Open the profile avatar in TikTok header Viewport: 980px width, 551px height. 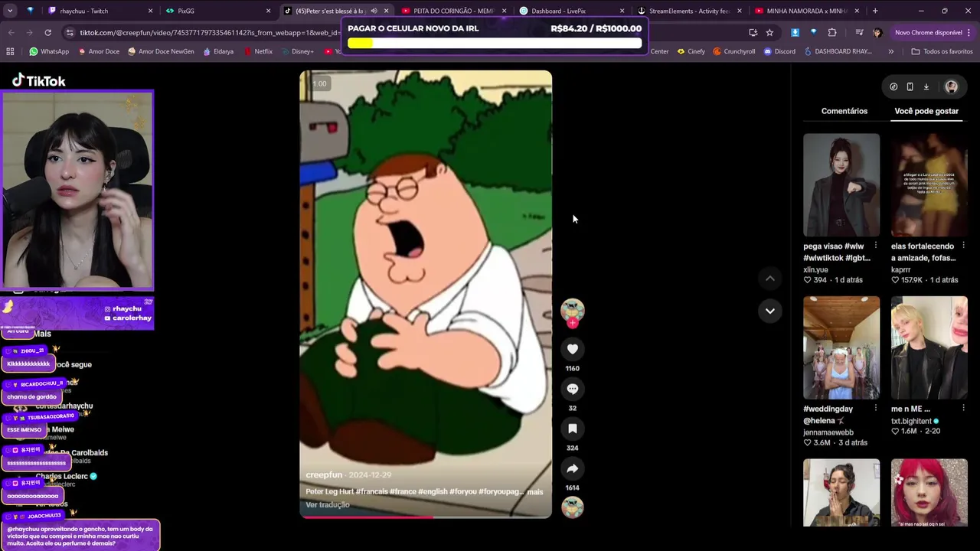click(x=951, y=86)
